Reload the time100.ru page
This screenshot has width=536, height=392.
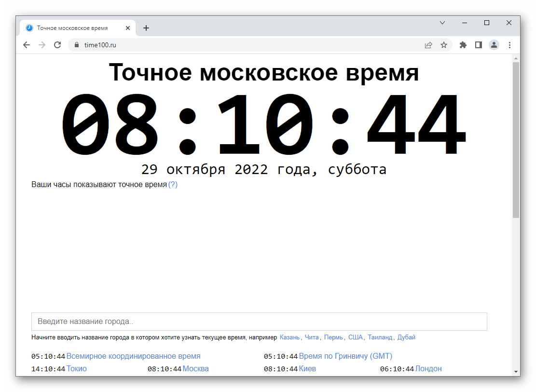[x=57, y=45]
